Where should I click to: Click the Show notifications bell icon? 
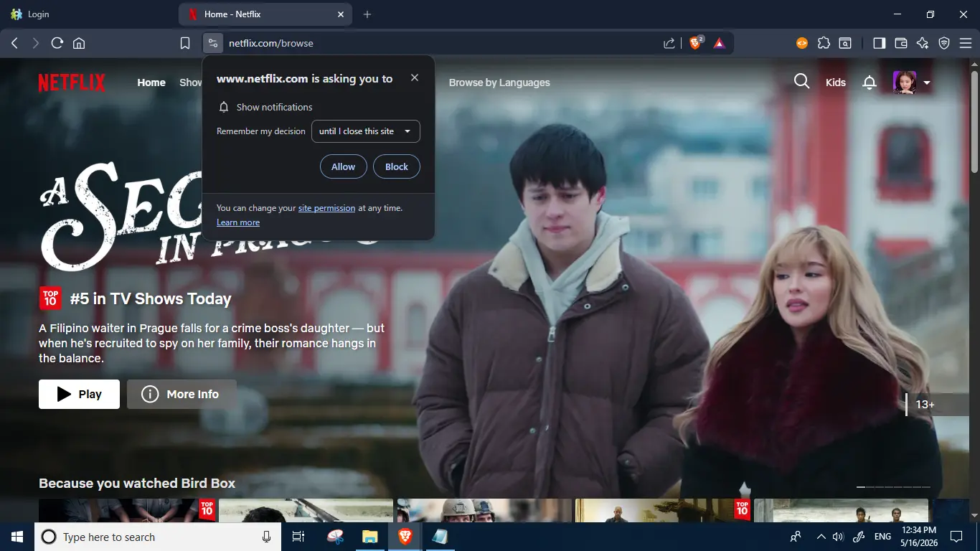click(x=224, y=107)
